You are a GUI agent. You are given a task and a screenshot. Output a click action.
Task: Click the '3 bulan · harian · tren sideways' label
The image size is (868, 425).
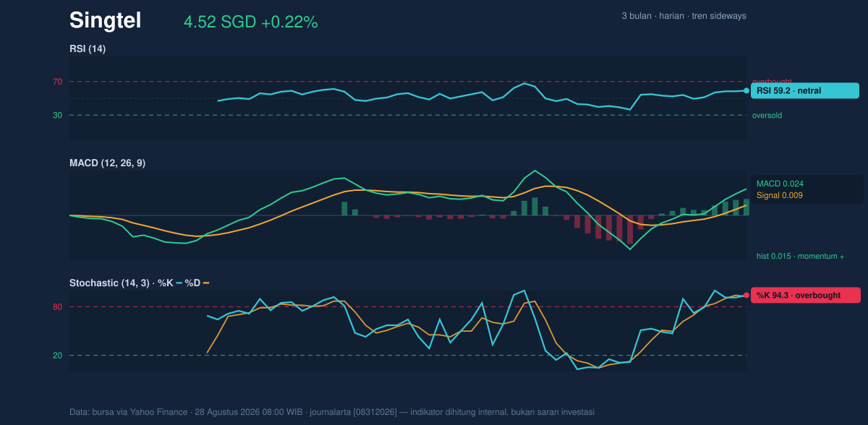[x=684, y=16]
